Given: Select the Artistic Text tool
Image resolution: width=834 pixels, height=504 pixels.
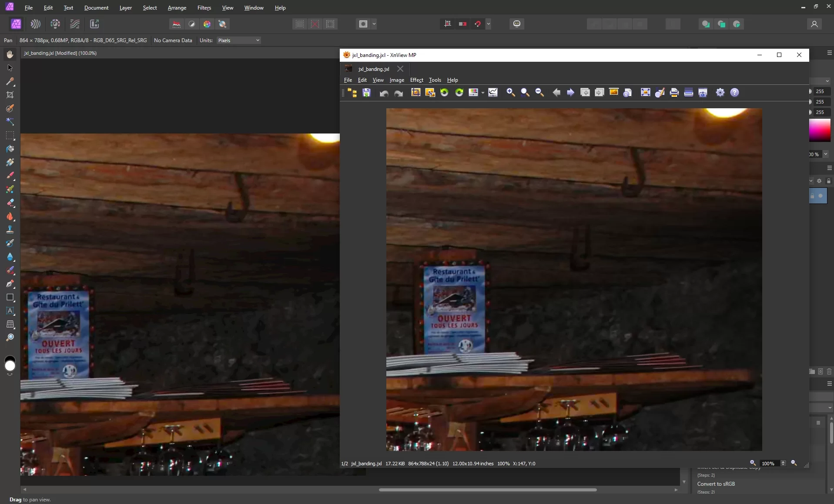Looking at the screenshot, I should pyautogui.click(x=10, y=310).
